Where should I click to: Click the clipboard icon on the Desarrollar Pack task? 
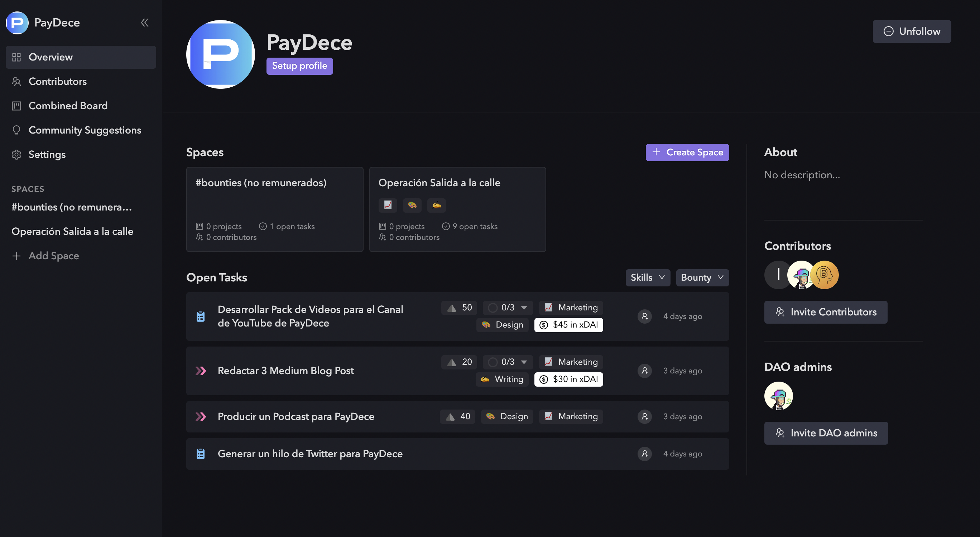click(201, 316)
